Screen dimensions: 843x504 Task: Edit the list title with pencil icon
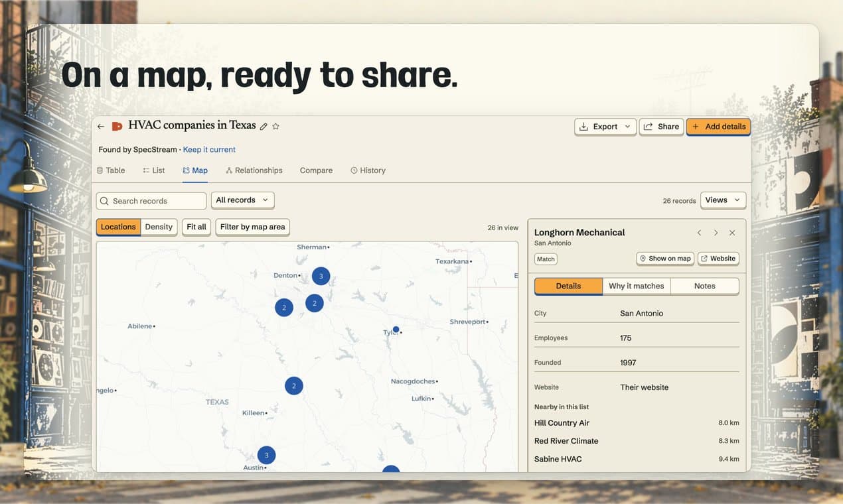click(x=264, y=126)
